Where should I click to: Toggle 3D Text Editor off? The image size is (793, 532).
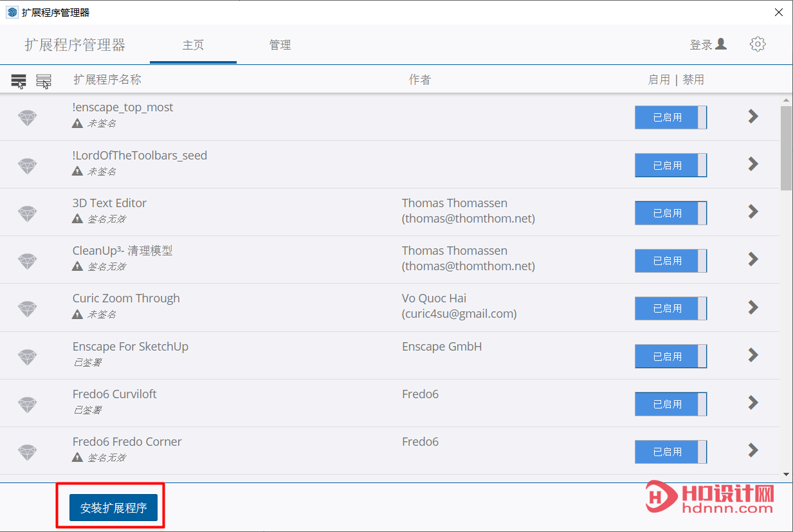[x=671, y=213]
